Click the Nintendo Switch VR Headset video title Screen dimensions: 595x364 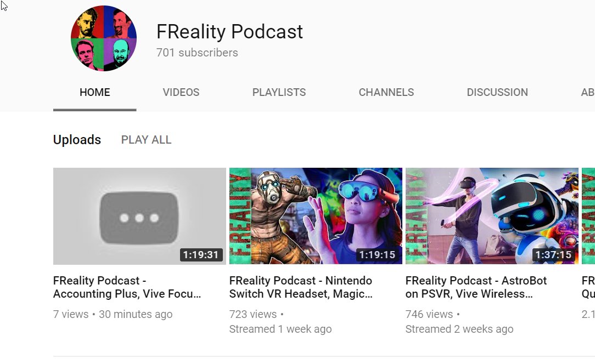tap(301, 287)
